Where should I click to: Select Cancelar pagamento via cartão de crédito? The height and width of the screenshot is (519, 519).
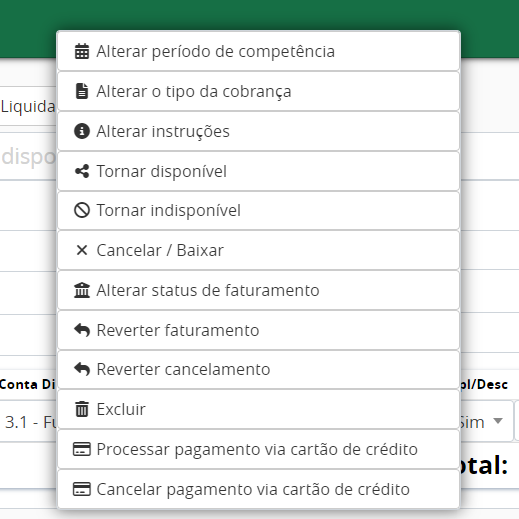click(259, 489)
